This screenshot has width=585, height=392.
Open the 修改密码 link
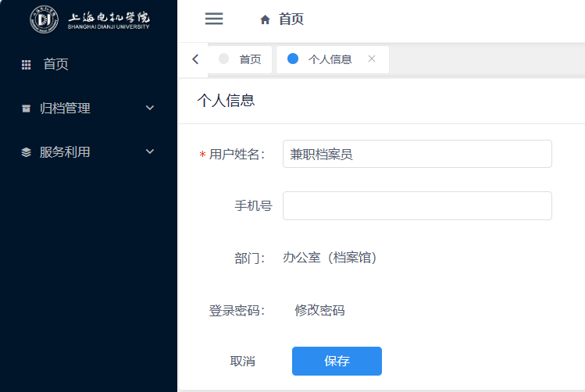click(x=319, y=311)
